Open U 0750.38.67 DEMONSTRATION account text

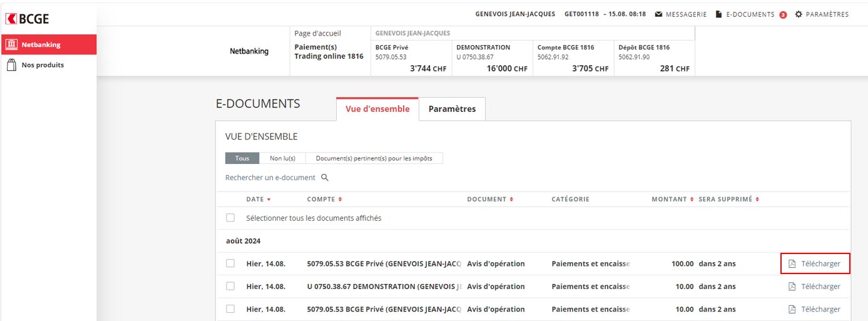[384, 287]
